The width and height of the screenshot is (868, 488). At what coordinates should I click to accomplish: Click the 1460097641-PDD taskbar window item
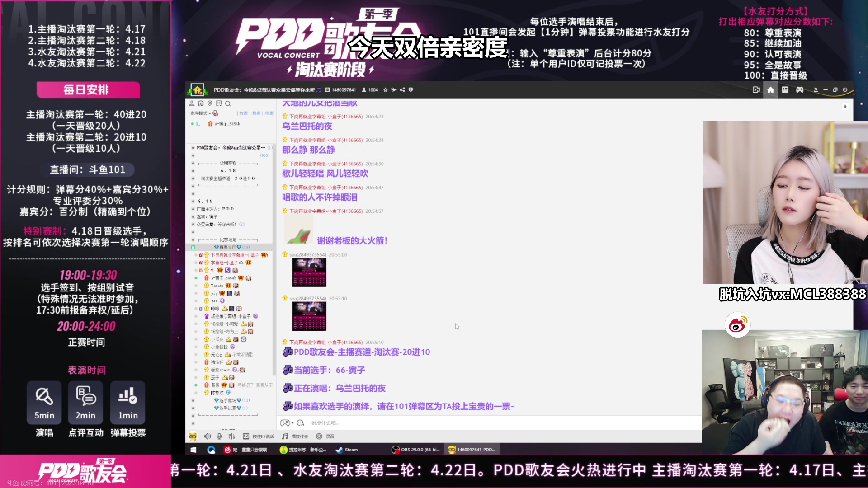click(x=472, y=450)
